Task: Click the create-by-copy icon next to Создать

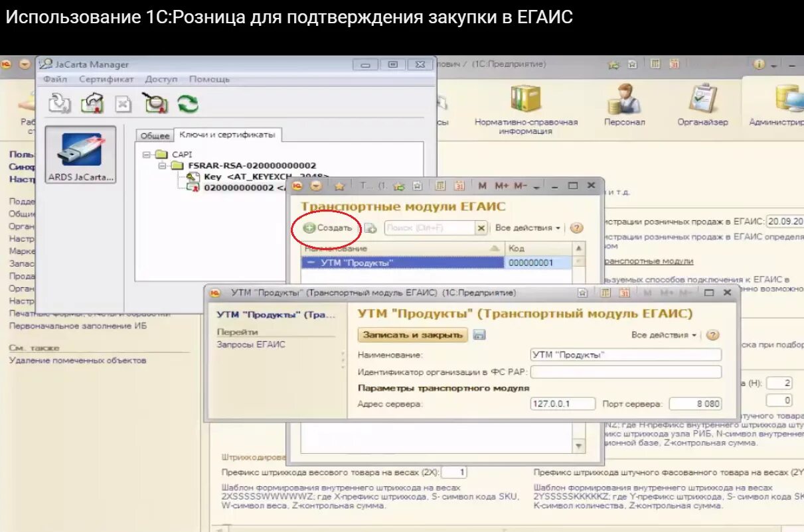Action: pos(370,228)
